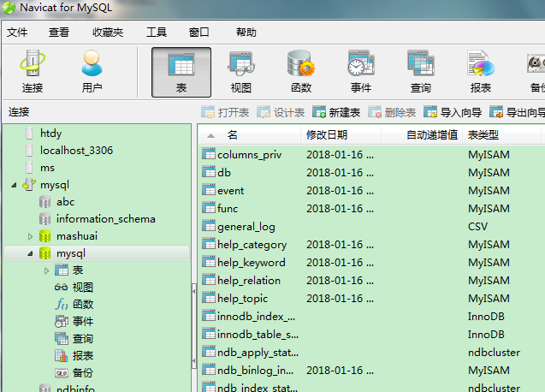Select the abc database
545x392 pixels.
(65, 202)
